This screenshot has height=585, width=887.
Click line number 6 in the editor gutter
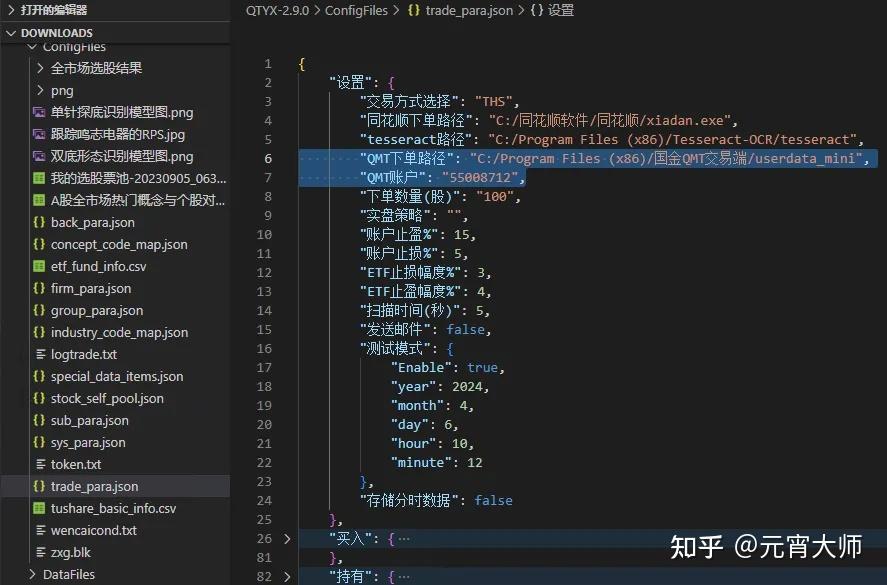(x=267, y=158)
